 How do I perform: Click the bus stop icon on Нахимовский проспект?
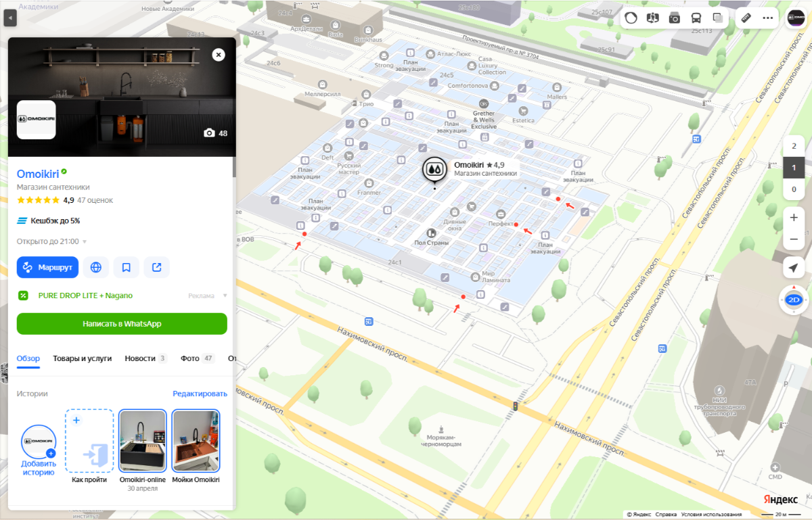coord(368,321)
